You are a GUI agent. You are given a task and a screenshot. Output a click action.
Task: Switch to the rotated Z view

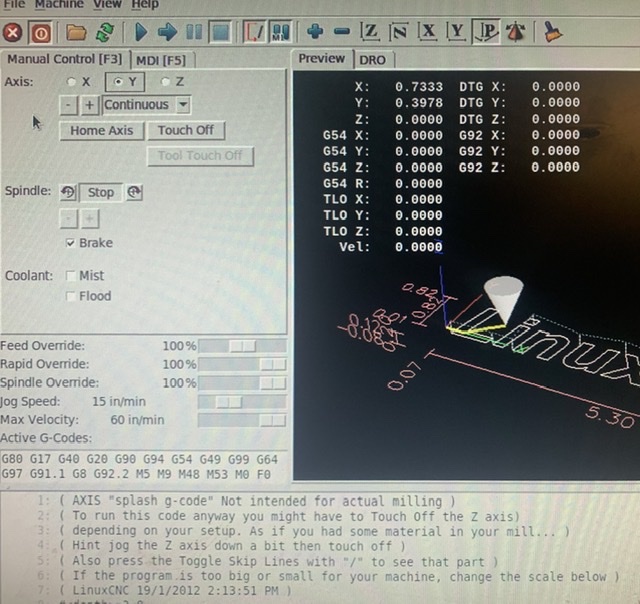398,32
